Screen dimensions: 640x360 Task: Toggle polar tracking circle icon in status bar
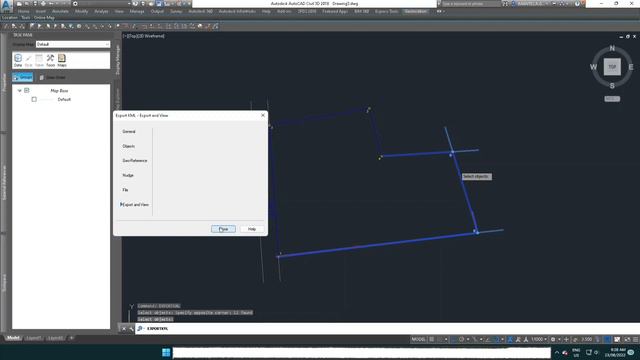(x=462, y=340)
